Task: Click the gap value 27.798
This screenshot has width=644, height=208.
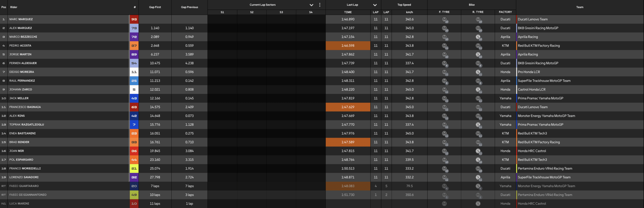Action: pos(155,177)
